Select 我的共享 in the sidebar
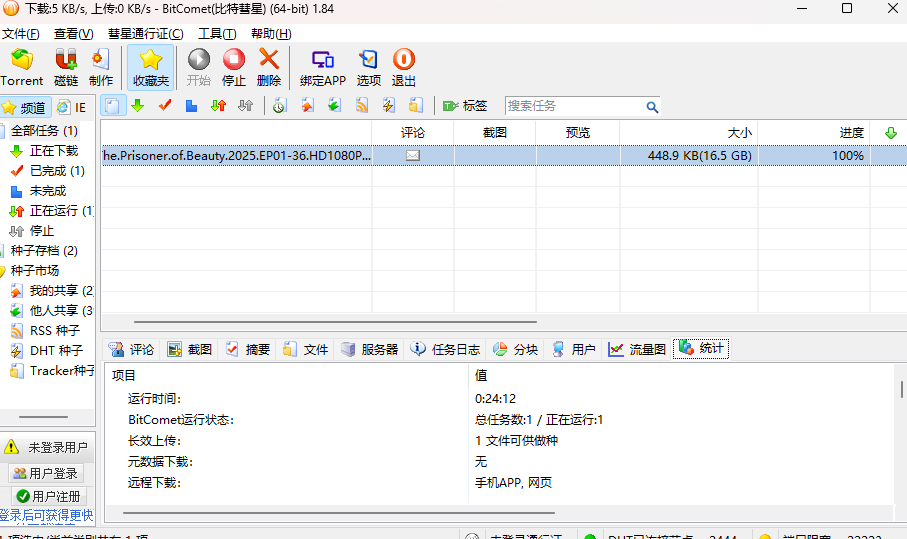This screenshot has width=907, height=539. pyautogui.click(x=61, y=290)
